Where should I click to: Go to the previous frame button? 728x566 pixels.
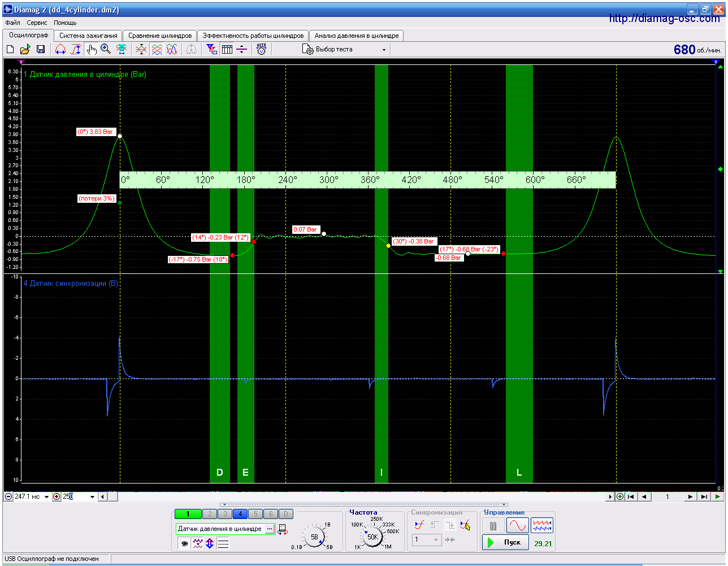(x=644, y=497)
